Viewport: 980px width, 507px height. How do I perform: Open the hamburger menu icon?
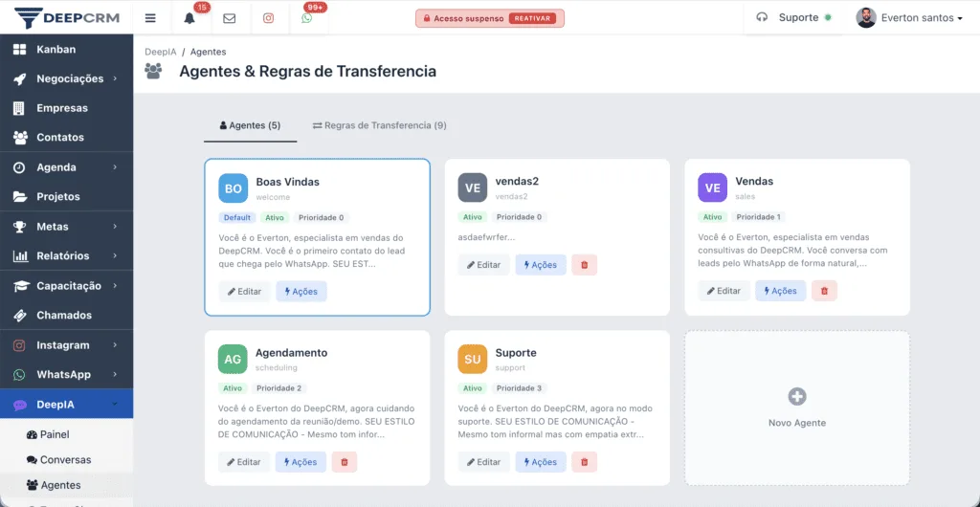150,18
